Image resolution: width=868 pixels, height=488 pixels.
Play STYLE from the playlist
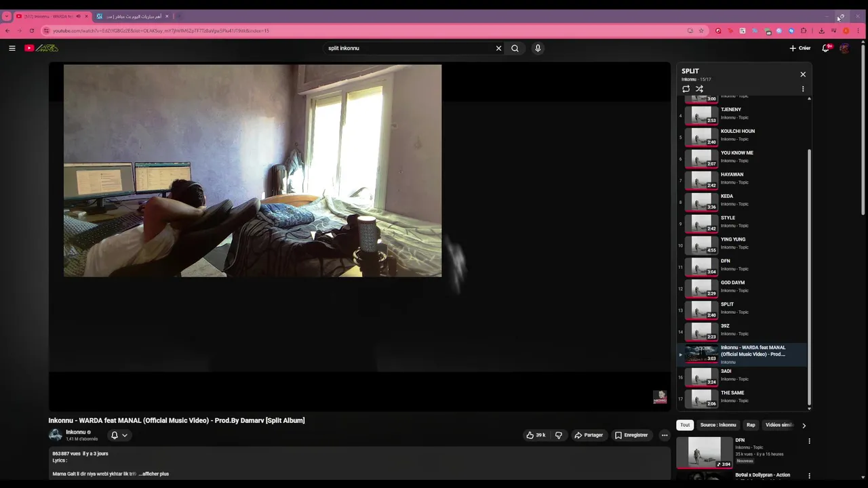[743, 223]
